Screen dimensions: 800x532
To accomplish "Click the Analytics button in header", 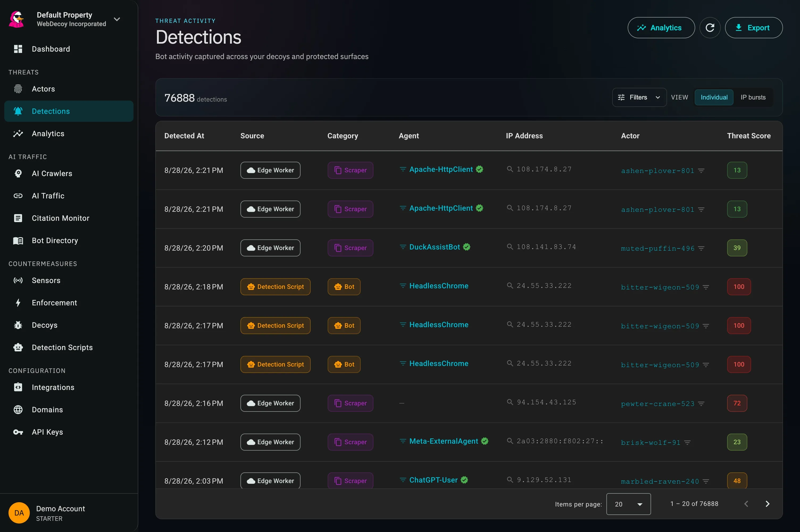I will 661,27.
